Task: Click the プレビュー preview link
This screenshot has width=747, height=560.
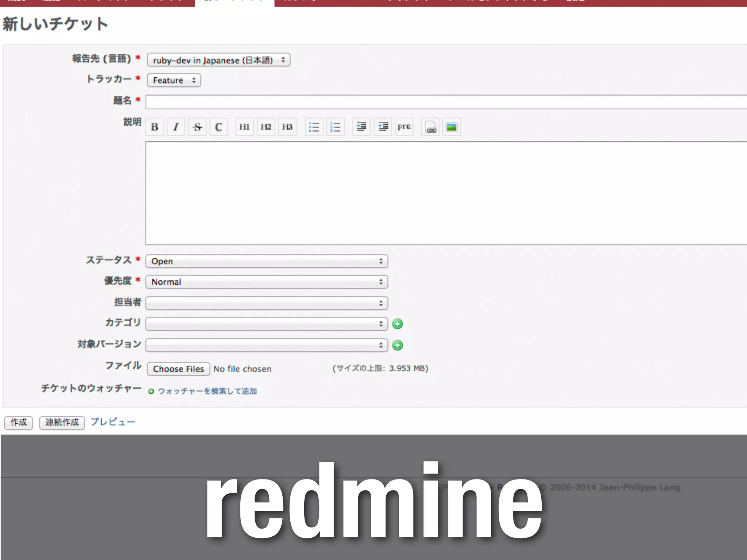Action: (x=113, y=422)
